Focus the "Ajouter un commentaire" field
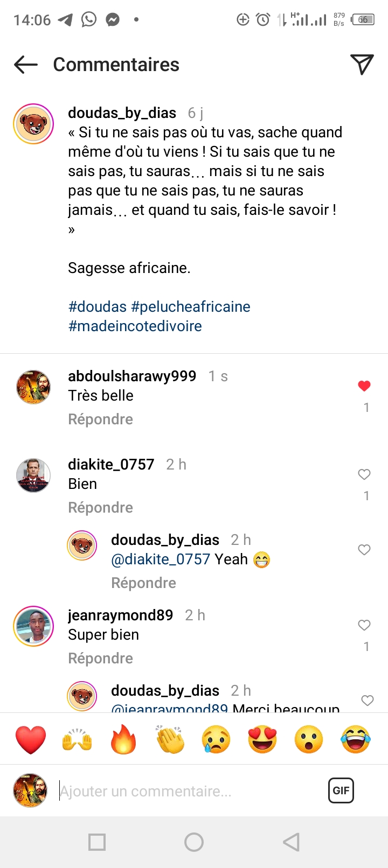 click(x=189, y=791)
